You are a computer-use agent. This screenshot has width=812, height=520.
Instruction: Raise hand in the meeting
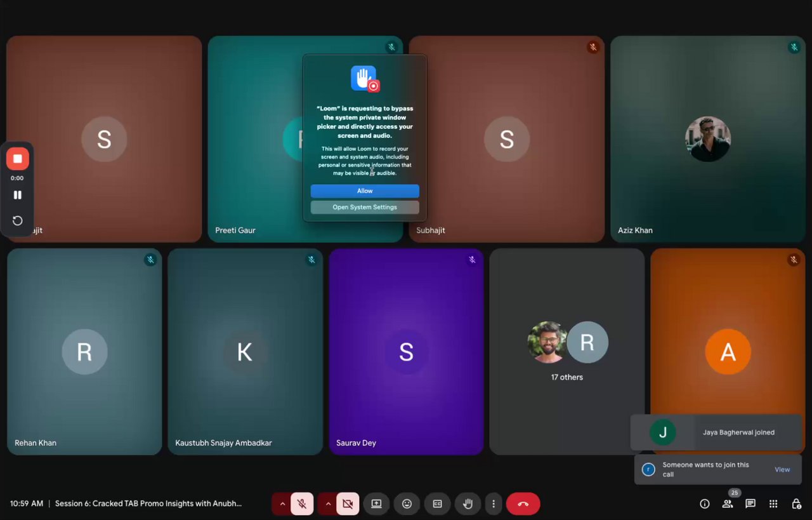(x=468, y=503)
